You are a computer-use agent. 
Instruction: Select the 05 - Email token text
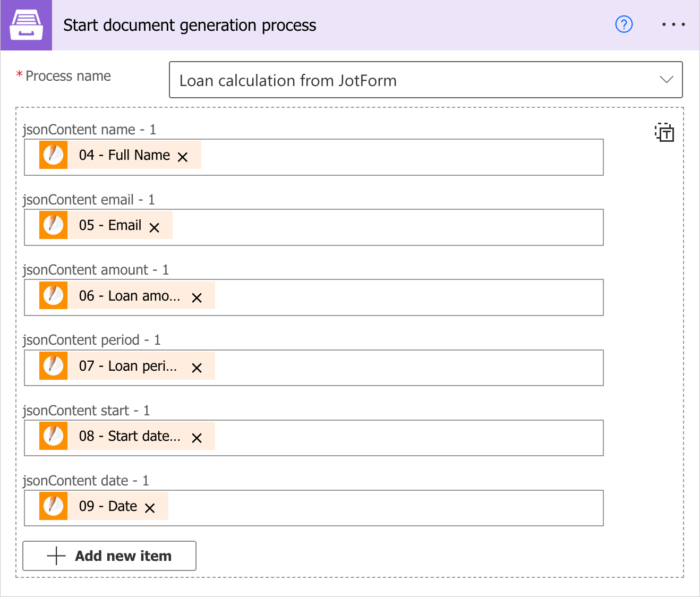(110, 225)
